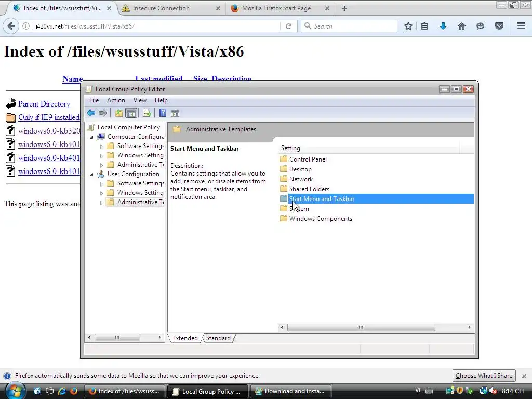Collapse the User Configuration tree node
This screenshot has width=532, height=399.
(x=91, y=175)
